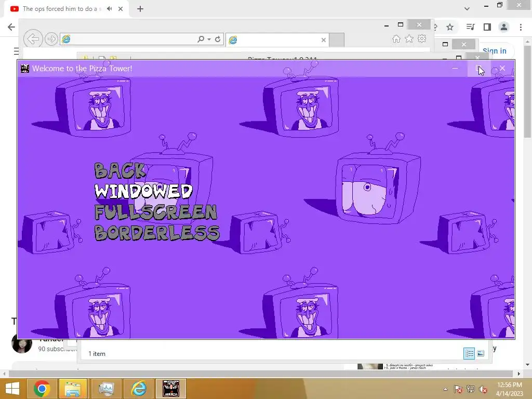Click the magnifier search icon in Internet Explorer
This screenshot has width=532, height=399.
coord(201,39)
